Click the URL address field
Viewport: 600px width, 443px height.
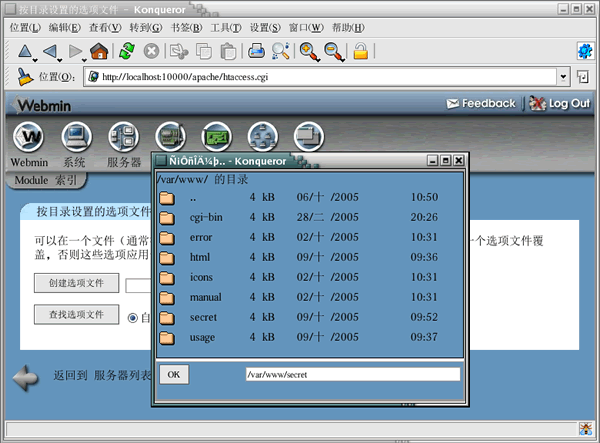pos(321,77)
